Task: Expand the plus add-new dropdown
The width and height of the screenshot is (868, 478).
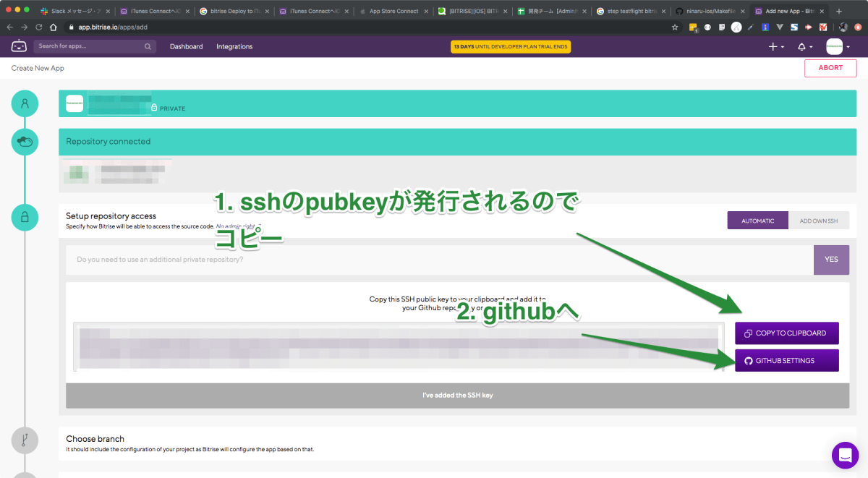Action: pos(776,46)
